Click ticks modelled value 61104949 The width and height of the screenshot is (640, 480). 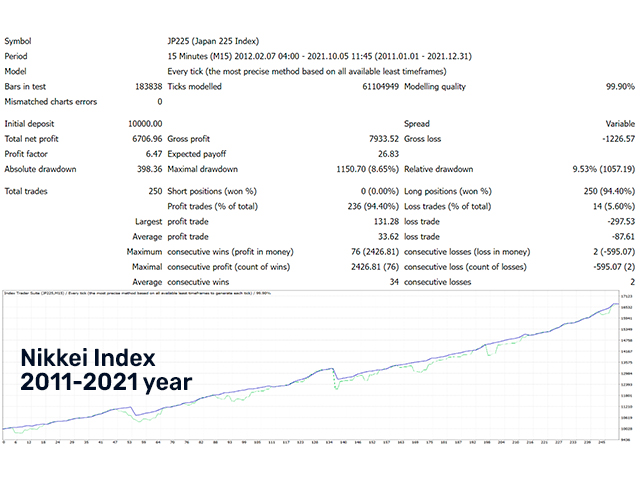coord(380,87)
